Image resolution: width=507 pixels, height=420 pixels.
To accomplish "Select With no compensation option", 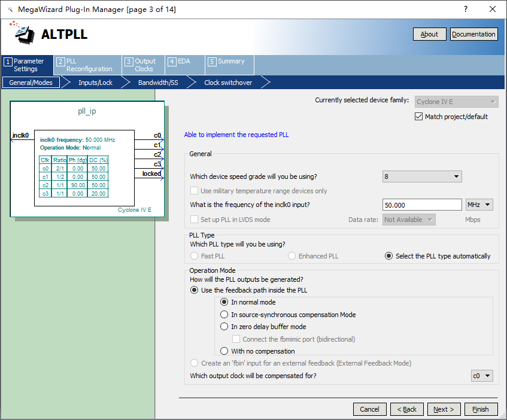I will [x=224, y=351].
